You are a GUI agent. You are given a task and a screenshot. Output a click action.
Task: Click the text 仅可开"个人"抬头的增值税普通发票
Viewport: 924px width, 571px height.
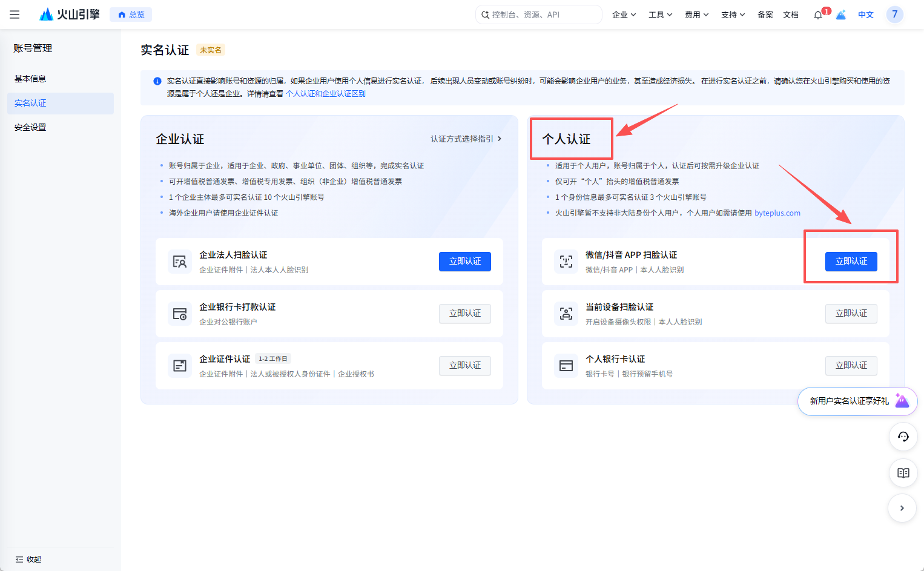pyautogui.click(x=617, y=182)
